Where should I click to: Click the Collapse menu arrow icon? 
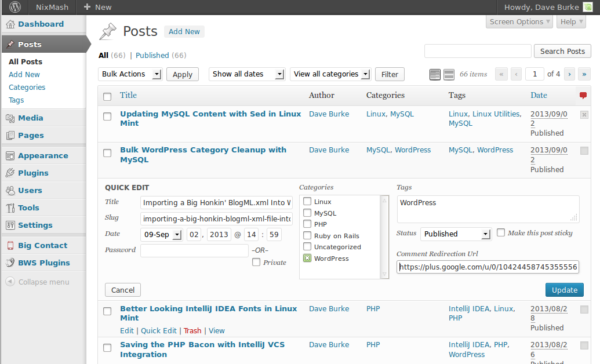(10, 282)
